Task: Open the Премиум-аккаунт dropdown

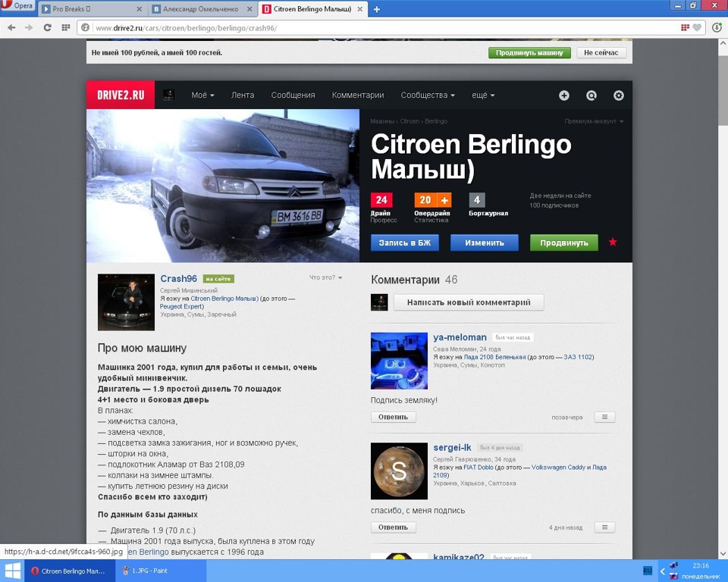Action: pos(594,121)
